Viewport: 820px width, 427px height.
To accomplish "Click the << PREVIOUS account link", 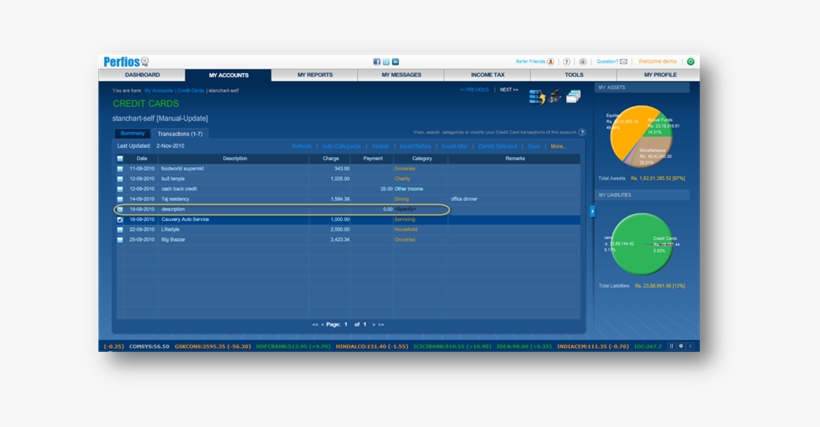I will pos(474,90).
